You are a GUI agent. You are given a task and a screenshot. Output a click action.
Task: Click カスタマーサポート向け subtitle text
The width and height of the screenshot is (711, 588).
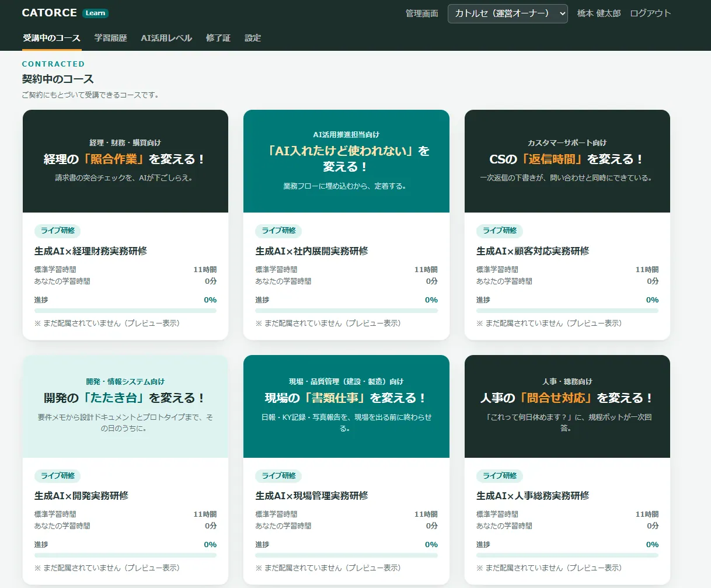(x=567, y=142)
